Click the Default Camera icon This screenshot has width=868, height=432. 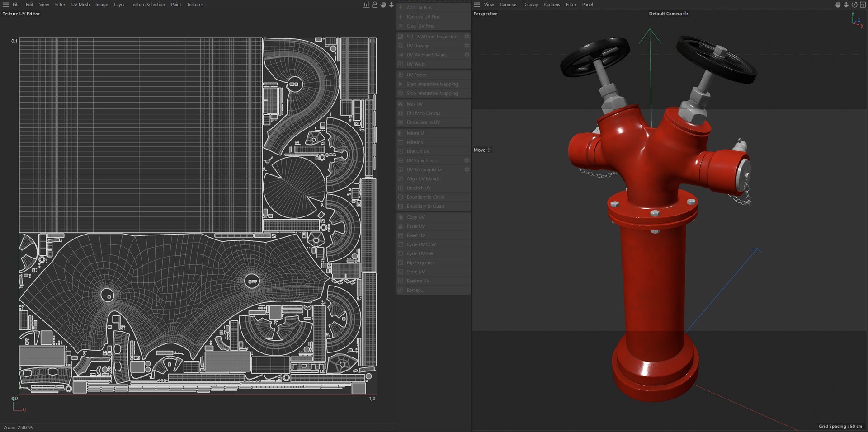686,14
